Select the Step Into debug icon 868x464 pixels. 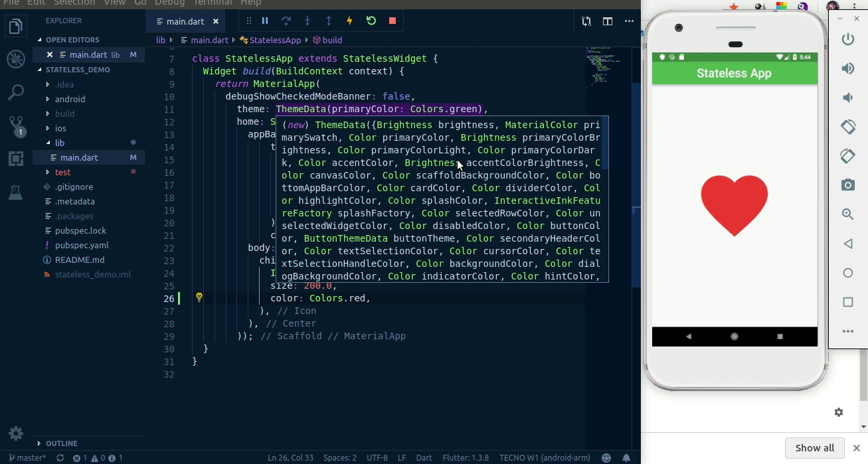(307, 21)
